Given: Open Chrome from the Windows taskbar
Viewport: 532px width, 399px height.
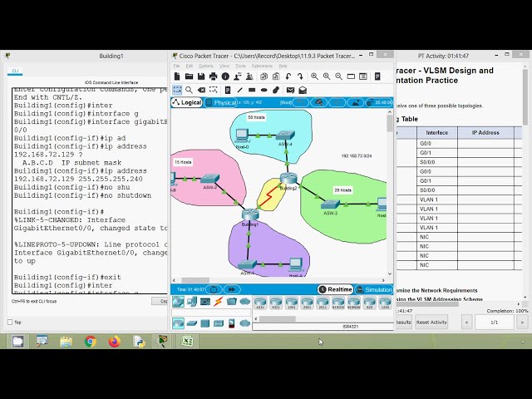Looking at the screenshot, I should (91, 341).
